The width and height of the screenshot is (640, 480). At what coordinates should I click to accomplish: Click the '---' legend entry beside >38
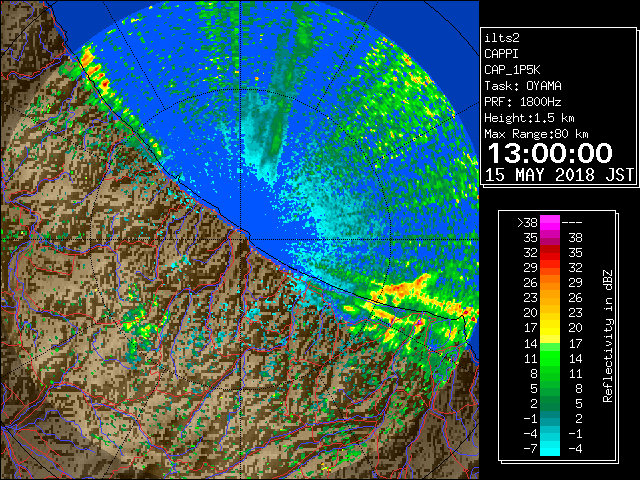tap(572, 223)
